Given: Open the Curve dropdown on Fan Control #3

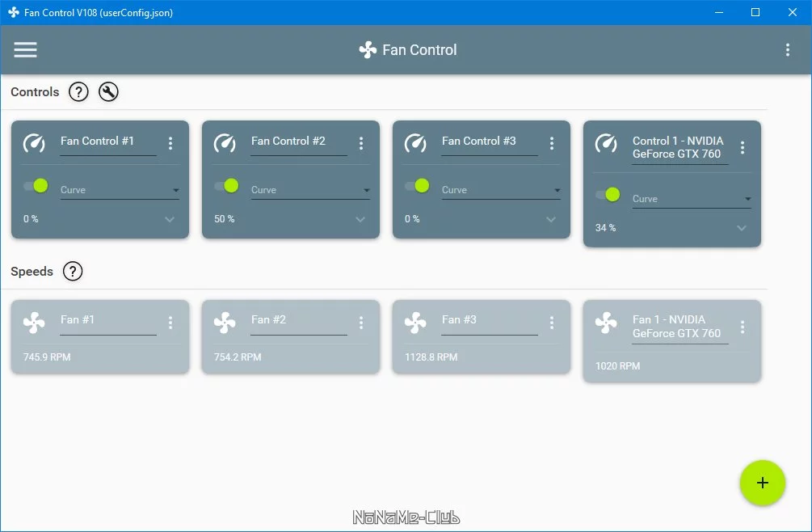Looking at the screenshot, I should click(x=501, y=190).
